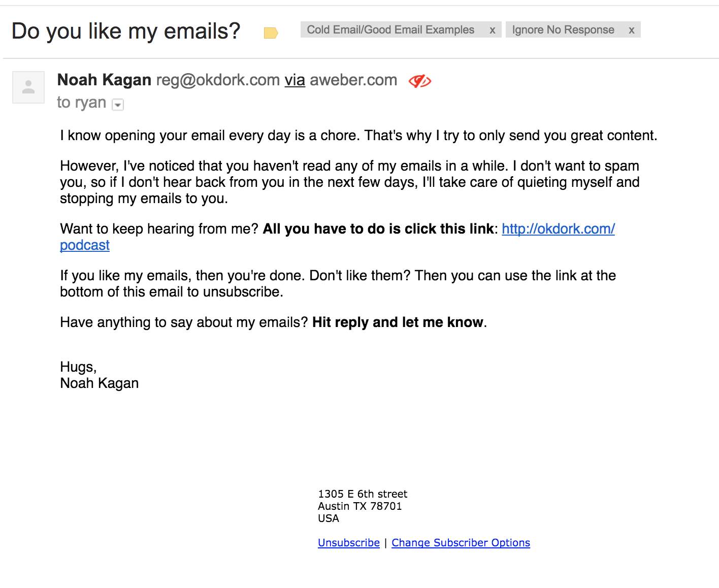Click the subject "Do you like my emails?"
Screen dimensions: 719x588
126,31
